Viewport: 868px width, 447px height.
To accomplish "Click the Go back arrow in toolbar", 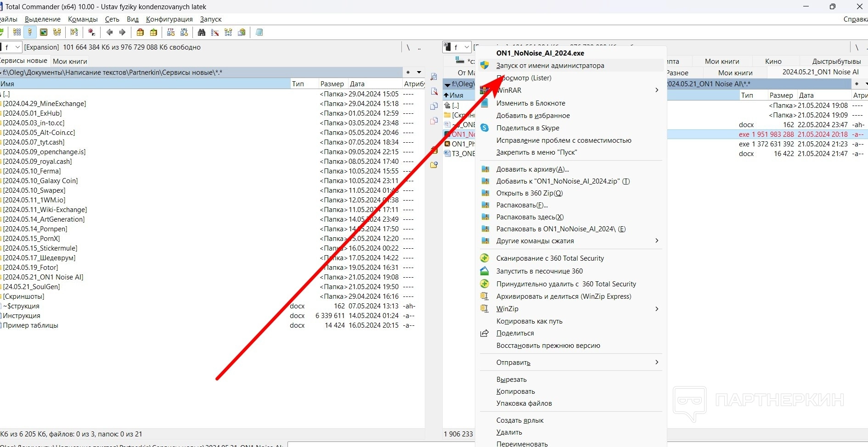I will (x=109, y=32).
